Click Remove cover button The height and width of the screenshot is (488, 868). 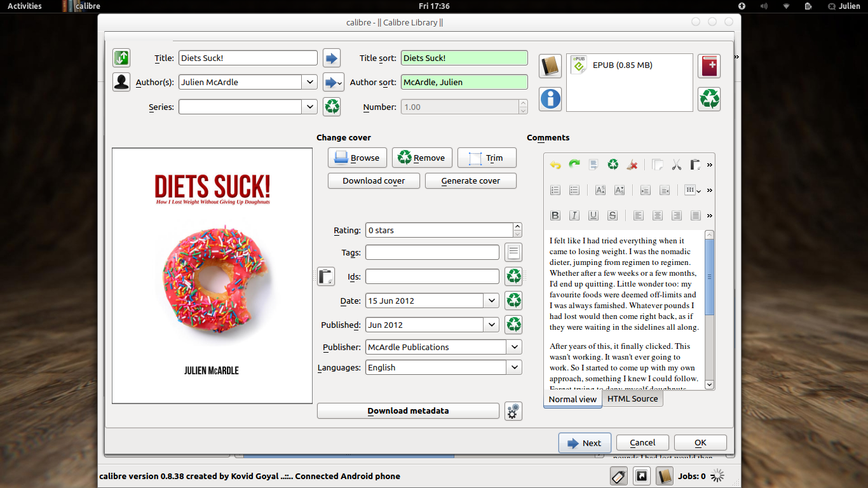point(422,158)
